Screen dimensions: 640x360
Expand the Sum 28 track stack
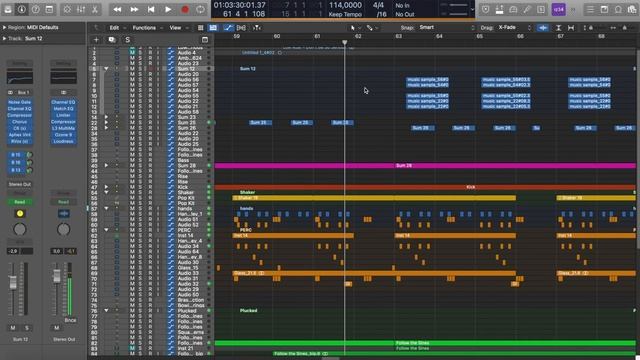pos(106,165)
